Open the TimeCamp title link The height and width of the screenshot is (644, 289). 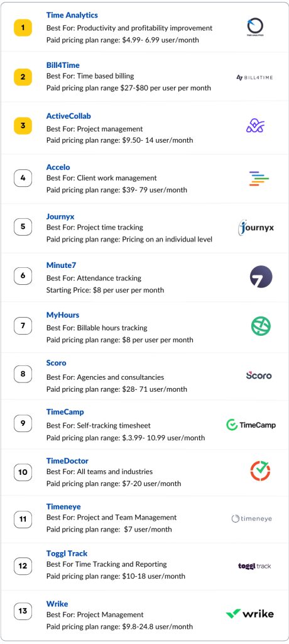pos(65,412)
